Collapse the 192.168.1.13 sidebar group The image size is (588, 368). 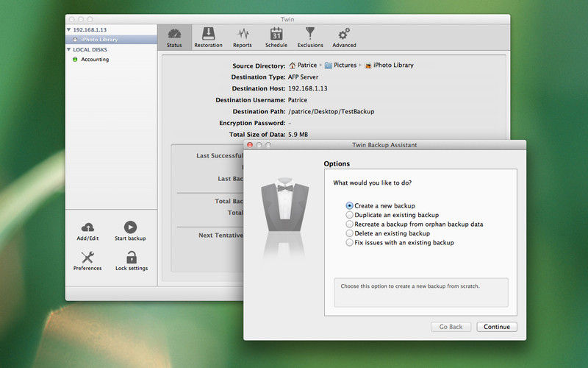[68, 29]
